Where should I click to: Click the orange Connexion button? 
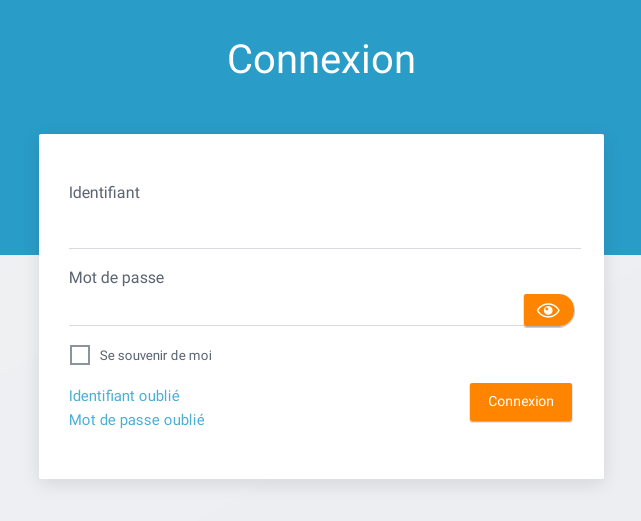pos(521,402)
